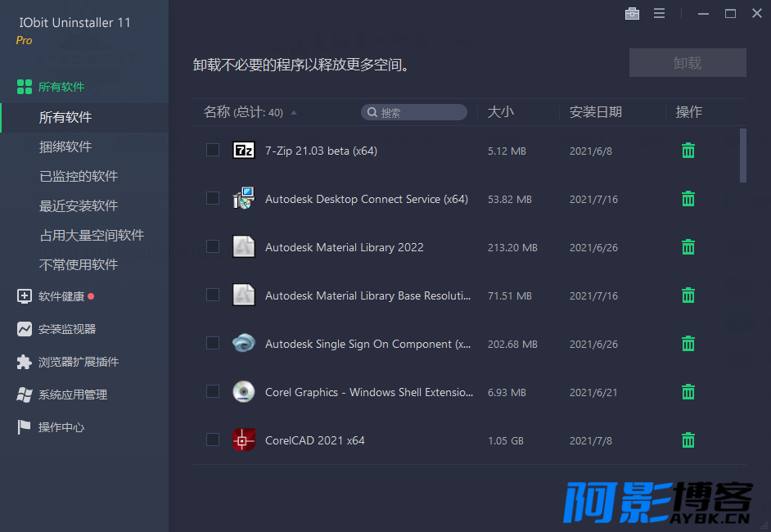This screenshot has width=771, height=532.
Task: Click the trash icon for 7-Zip 21.03 beta
Action: (688, 151)
